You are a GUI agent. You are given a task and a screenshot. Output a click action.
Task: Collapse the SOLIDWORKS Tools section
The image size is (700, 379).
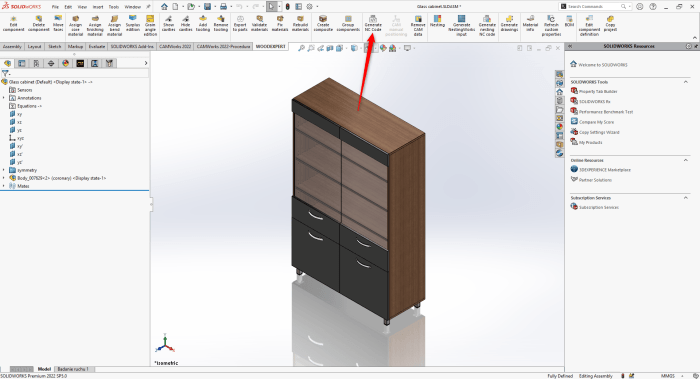coord(686,82)
